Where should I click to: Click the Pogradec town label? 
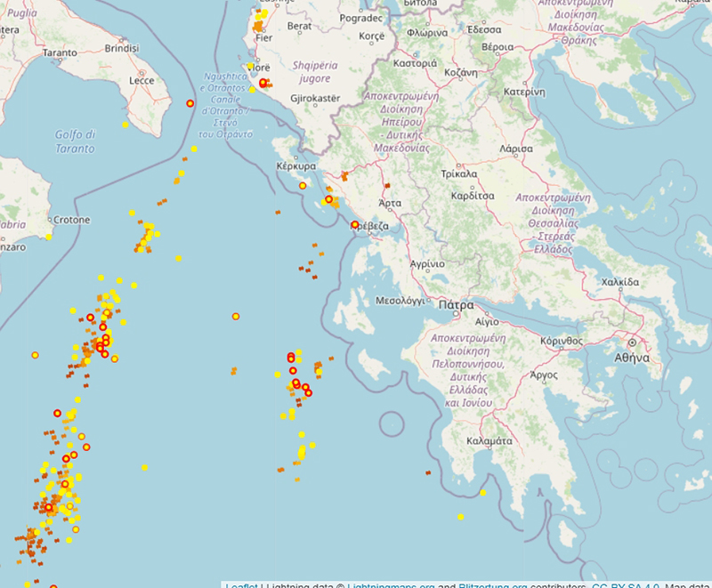point(361,18)
